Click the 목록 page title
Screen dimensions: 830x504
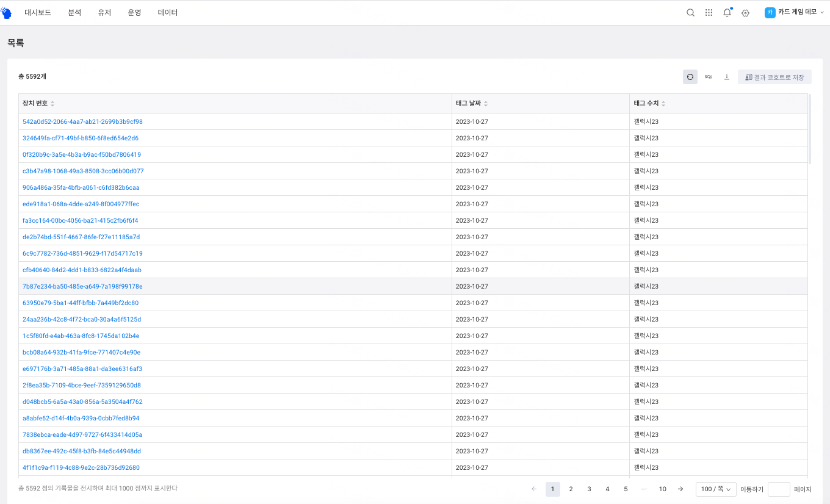point(15,43)
